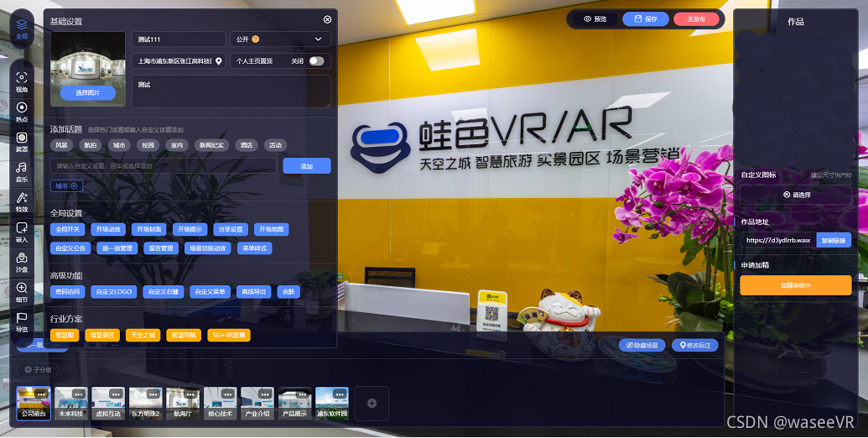Toggle the 个人主页置顶 switch
Viewport: 868px width, 438px height.
pyautogui.click(x=316, y=61)
